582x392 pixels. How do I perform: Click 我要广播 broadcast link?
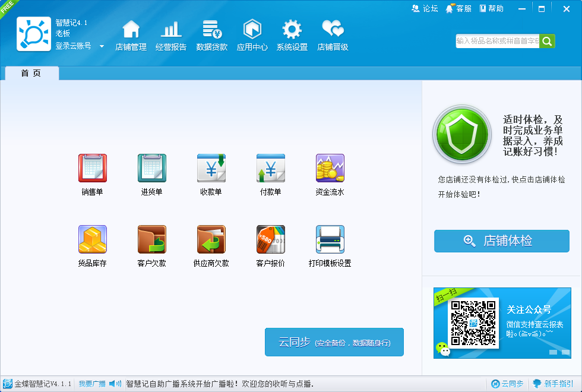tap(92, 384)
